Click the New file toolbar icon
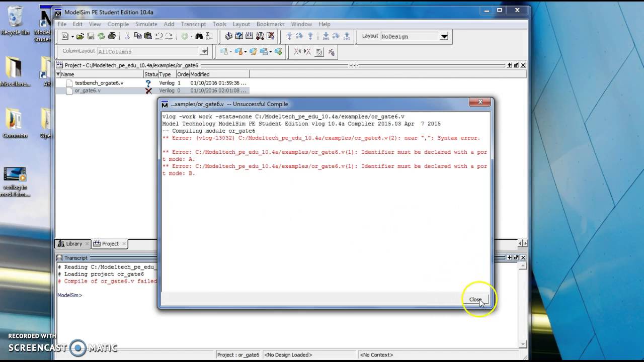 (65, 36)
